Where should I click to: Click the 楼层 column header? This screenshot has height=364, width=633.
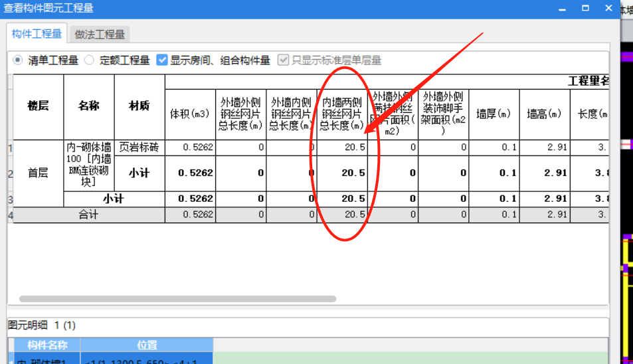[x=39, y=106]
